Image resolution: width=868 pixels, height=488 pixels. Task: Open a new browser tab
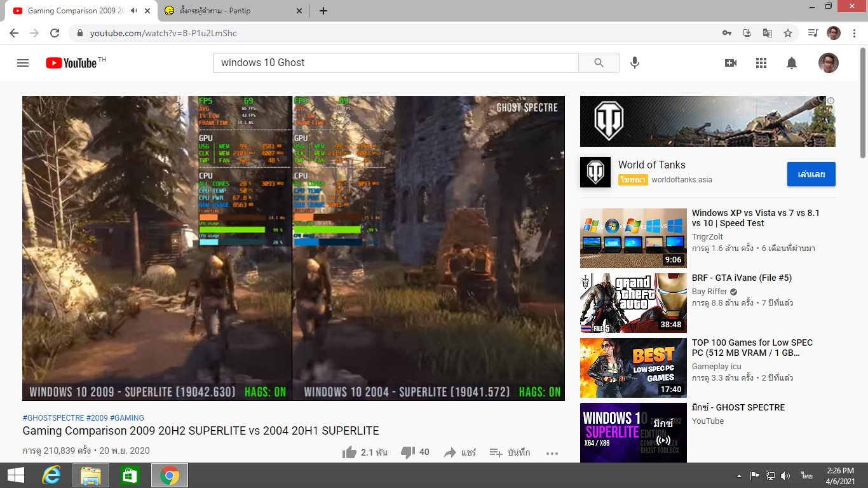[323, 11]
